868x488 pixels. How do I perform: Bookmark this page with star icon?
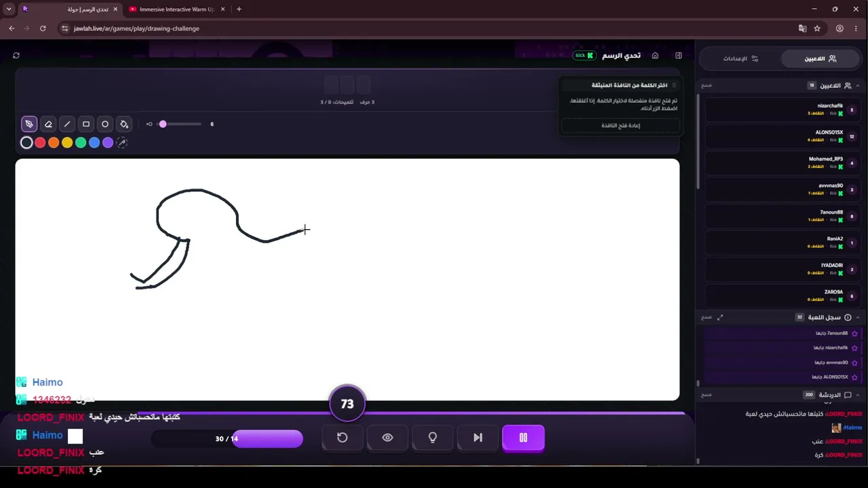click(x=817, y=28)
